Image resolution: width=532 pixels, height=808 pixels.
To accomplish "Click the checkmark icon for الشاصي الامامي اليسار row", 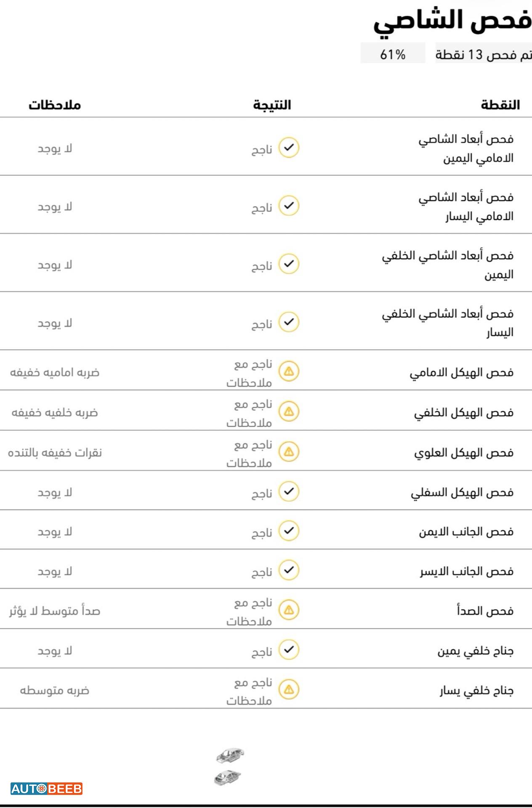I will 289,206.
